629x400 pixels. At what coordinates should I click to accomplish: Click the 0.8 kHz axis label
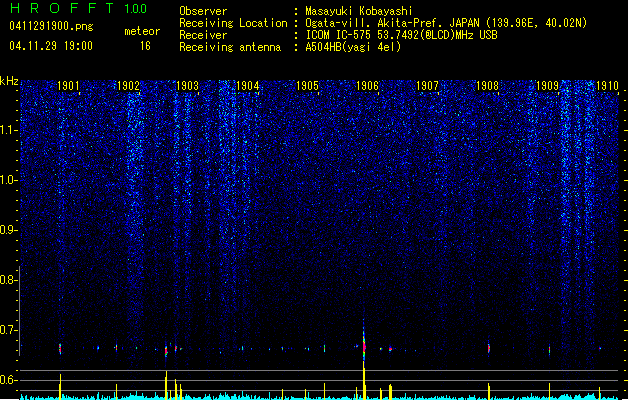click(8, 280)
